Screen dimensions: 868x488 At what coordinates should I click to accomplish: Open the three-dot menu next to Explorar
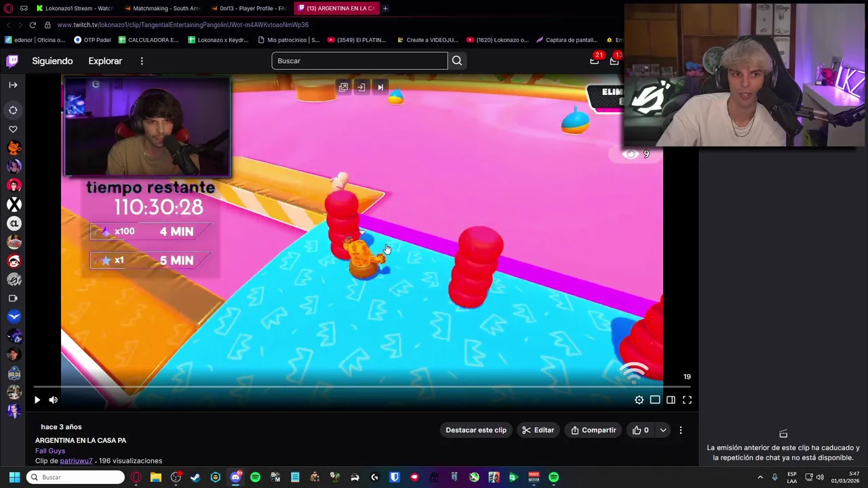pyautogui.click(x=142, y=61)
